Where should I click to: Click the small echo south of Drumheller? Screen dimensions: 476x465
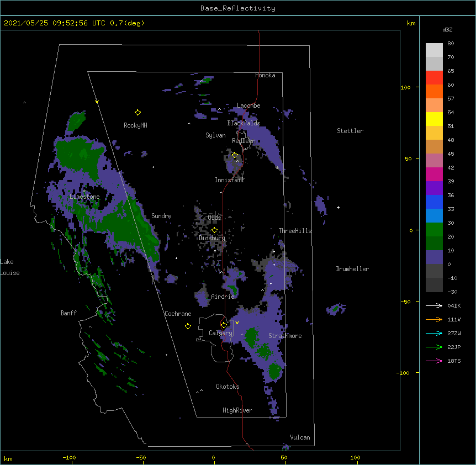point(336,309)
